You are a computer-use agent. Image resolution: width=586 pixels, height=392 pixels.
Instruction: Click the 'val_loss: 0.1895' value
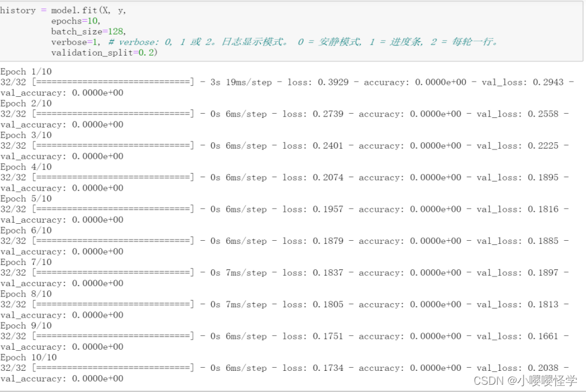517,177
